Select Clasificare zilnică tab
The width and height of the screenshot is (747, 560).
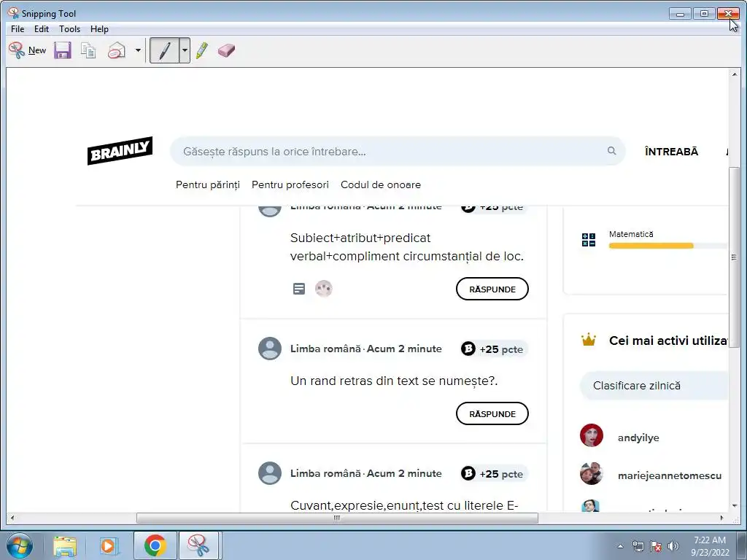point(654,386)
